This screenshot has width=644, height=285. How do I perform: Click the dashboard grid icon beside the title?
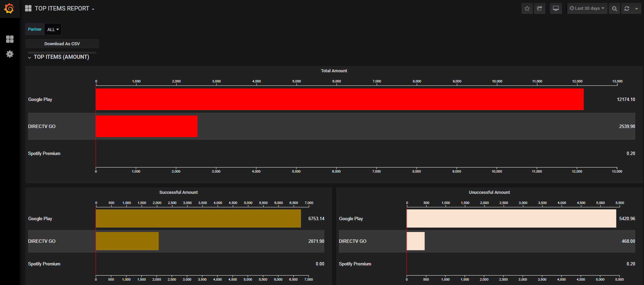pos(28,8)
